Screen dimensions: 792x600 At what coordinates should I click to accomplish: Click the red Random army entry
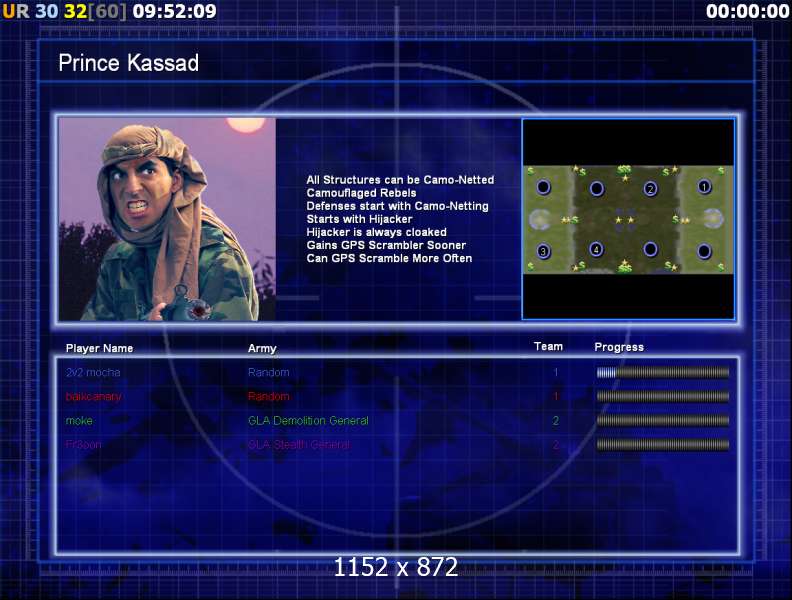coord(269,396)
